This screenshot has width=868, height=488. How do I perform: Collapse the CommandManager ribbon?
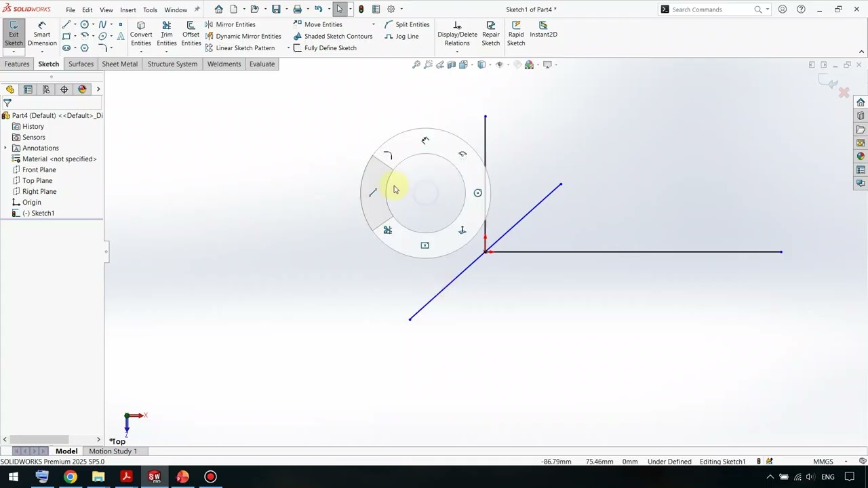click(x=862, y=52)
